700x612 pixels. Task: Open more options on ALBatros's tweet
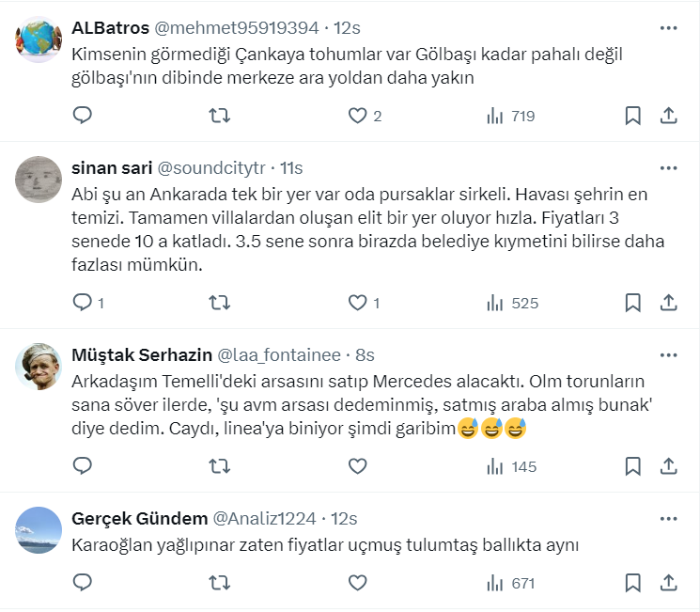pyautogui.click(x=668, y=28)
